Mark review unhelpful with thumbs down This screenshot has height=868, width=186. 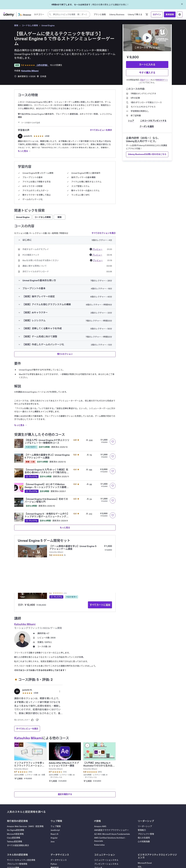pos(37,720)
